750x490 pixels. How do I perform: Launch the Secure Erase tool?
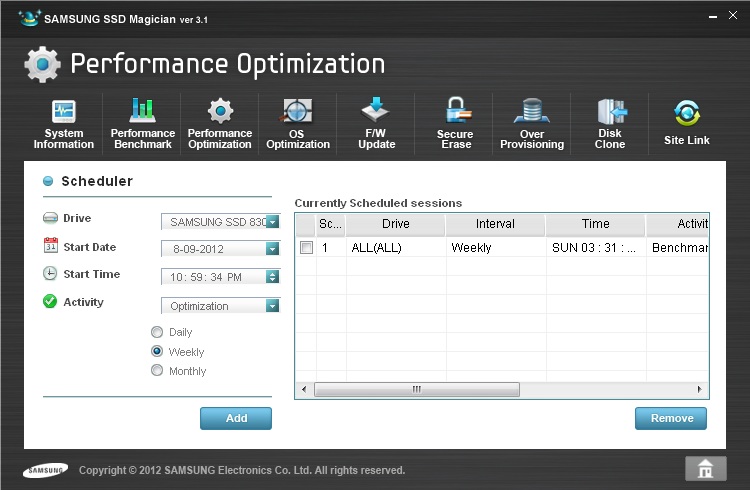click(455, 123)
